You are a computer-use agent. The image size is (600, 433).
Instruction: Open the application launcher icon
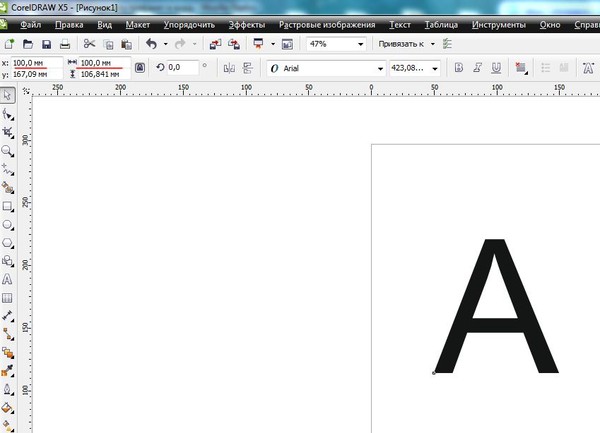point(259,44)
